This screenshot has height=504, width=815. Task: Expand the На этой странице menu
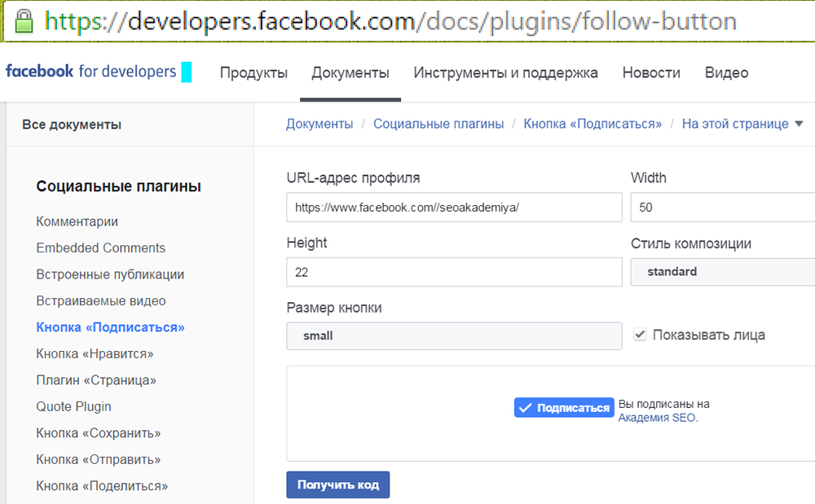tap(738, 124)
